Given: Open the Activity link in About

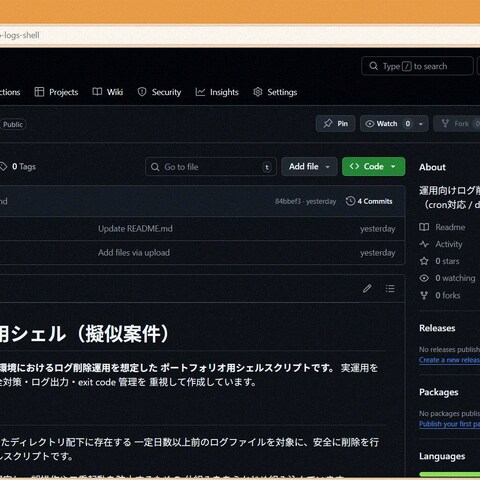Looking at the screenshot, I should pos(449,244).
